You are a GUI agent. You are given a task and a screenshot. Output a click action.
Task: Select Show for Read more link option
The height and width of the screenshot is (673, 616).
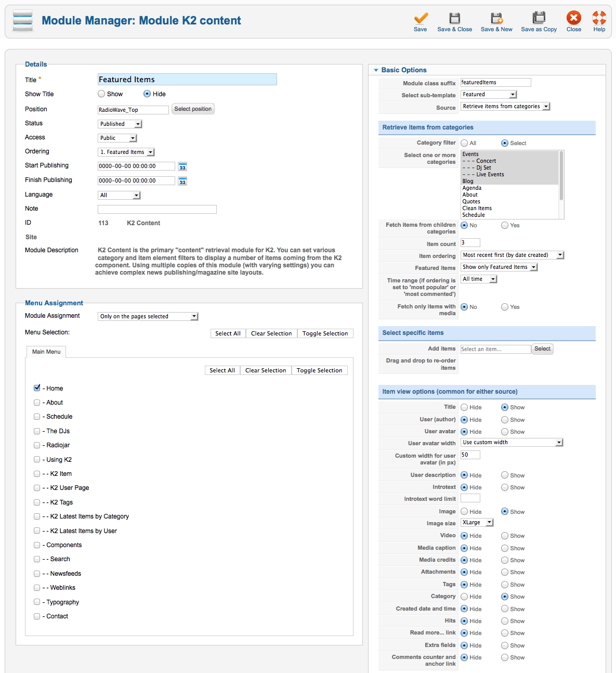(505, 633)
